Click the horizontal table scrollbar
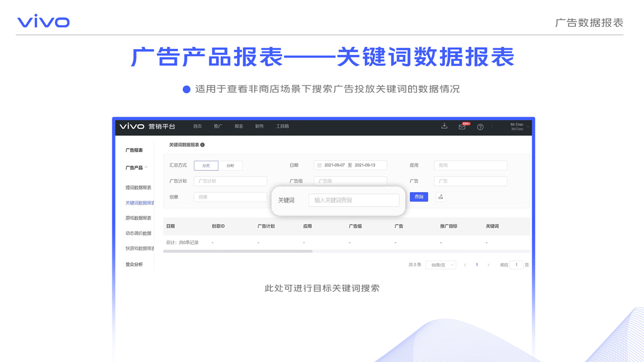 point(237,251)
